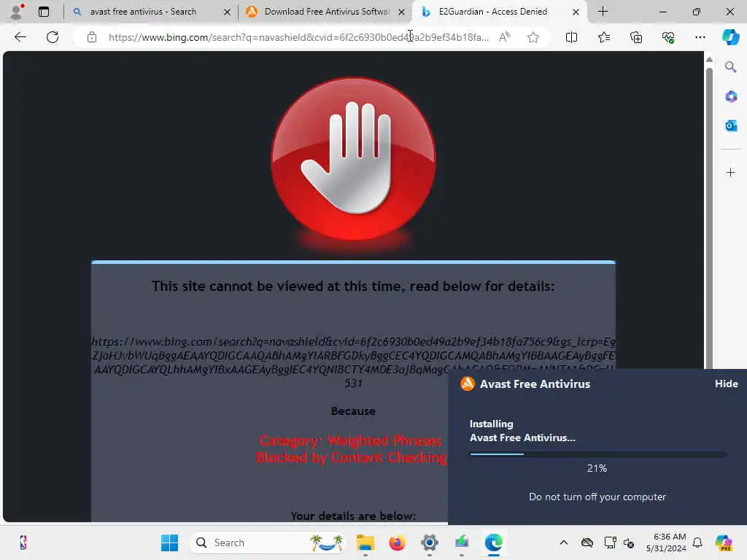Click the Avast installation progress bar
747x560 pixels.
(x=598, y=454)
